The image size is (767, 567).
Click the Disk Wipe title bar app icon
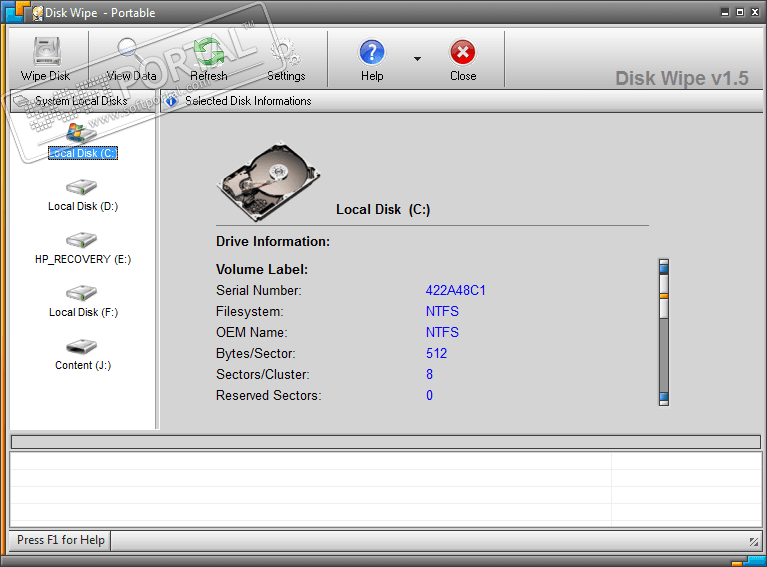tap(37, 13)
